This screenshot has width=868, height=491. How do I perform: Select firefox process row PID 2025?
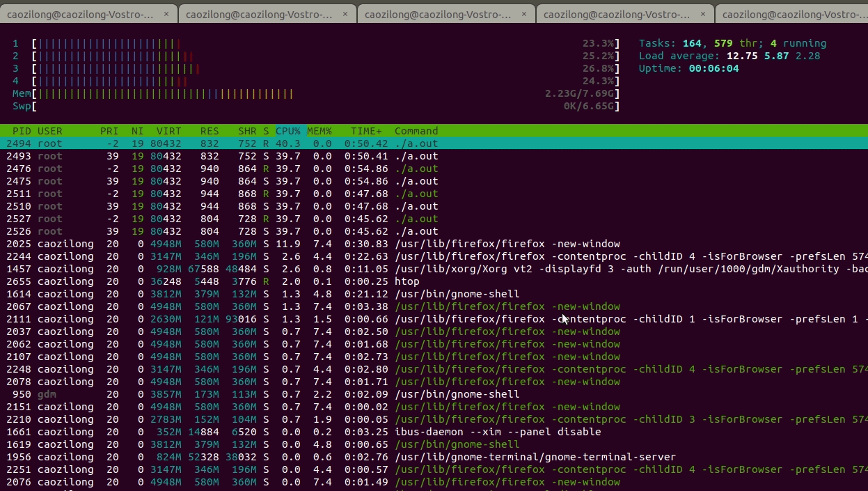434,244
